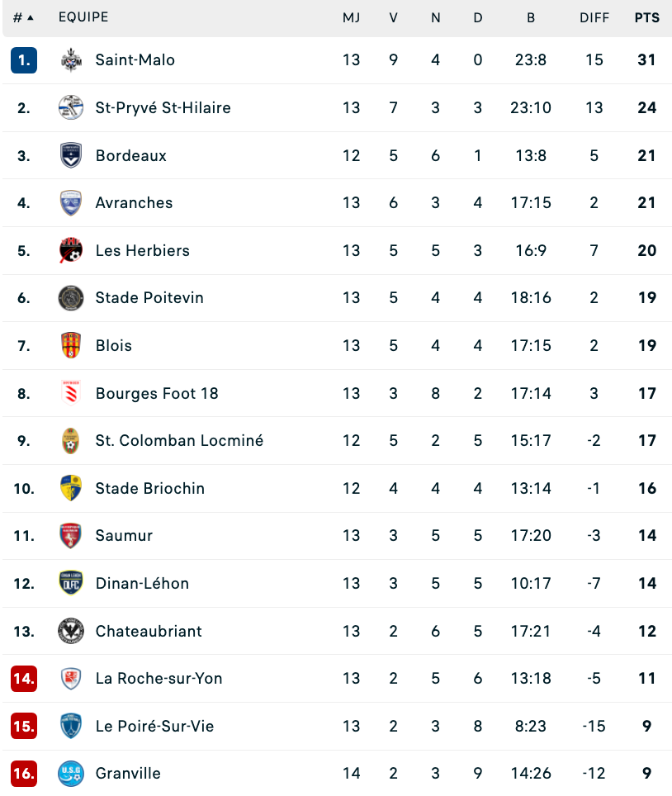This screenshot has width=672, height=796.
Task: Open the St-Pryvé St-Hilaire team link
Action: pyautogui.click(x=163, y=107)
